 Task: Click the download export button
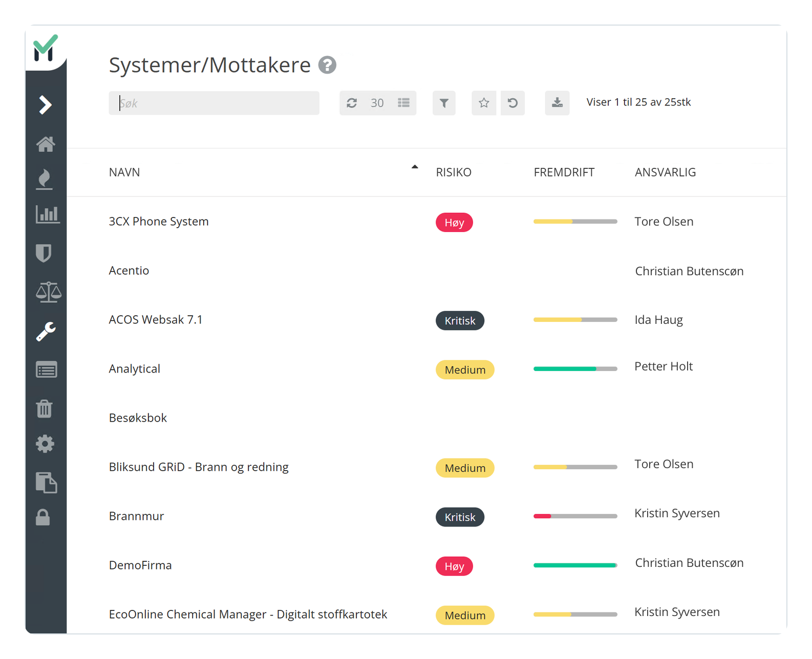click(557, 103)
